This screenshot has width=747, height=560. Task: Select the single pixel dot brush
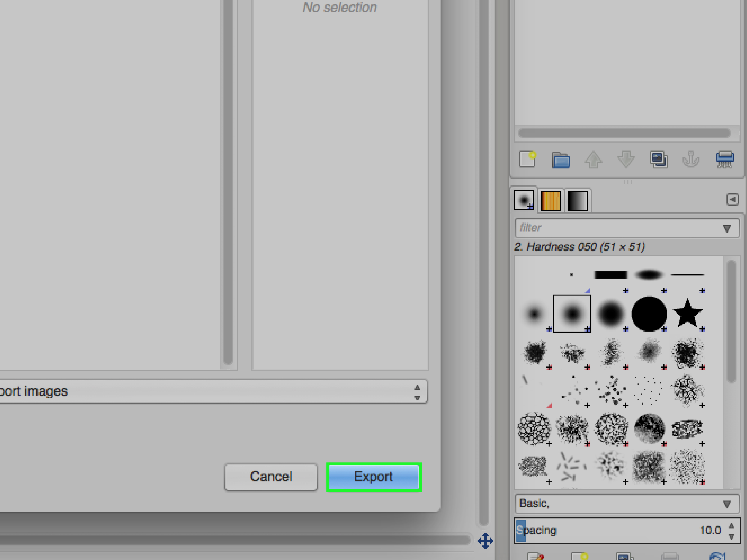(x=571, y=275)
